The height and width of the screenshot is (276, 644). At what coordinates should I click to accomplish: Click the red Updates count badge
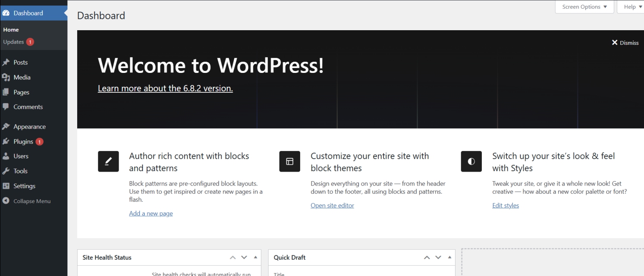pyautogui.click(x=30, y=42)
